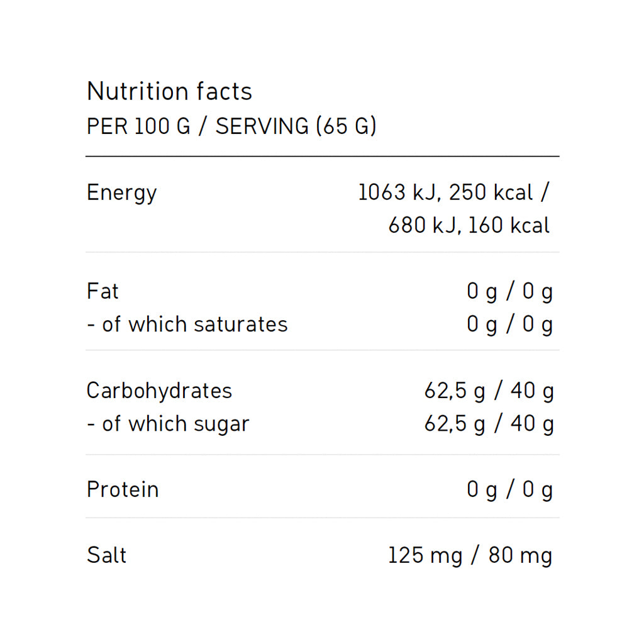Click the Protein row label

pos(123,489)
